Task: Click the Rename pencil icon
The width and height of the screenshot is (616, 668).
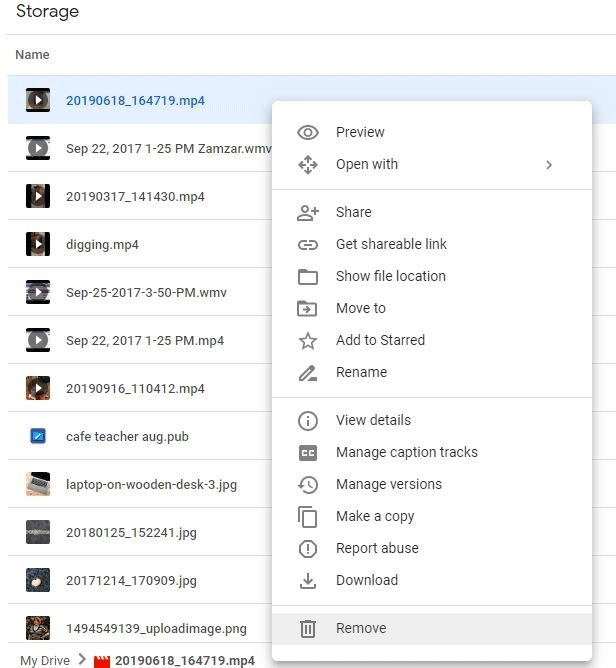Action: [308, 373]
